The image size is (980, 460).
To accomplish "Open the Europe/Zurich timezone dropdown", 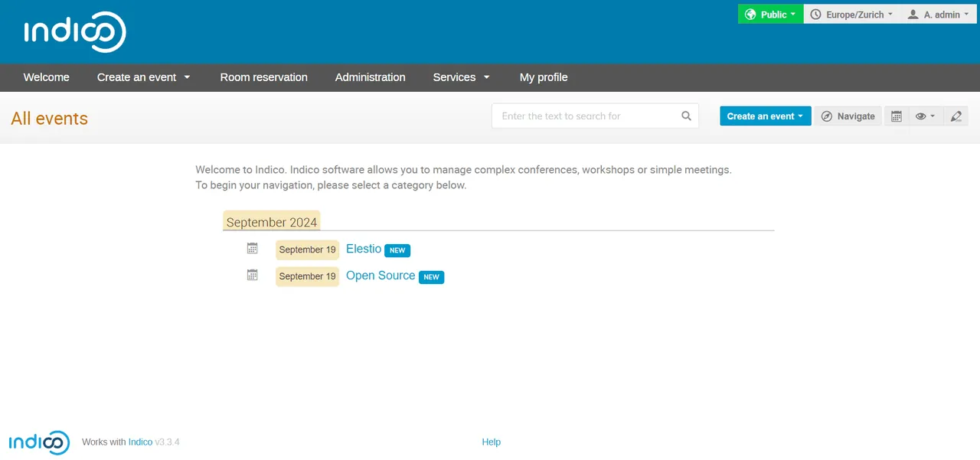I will point(851,15).
